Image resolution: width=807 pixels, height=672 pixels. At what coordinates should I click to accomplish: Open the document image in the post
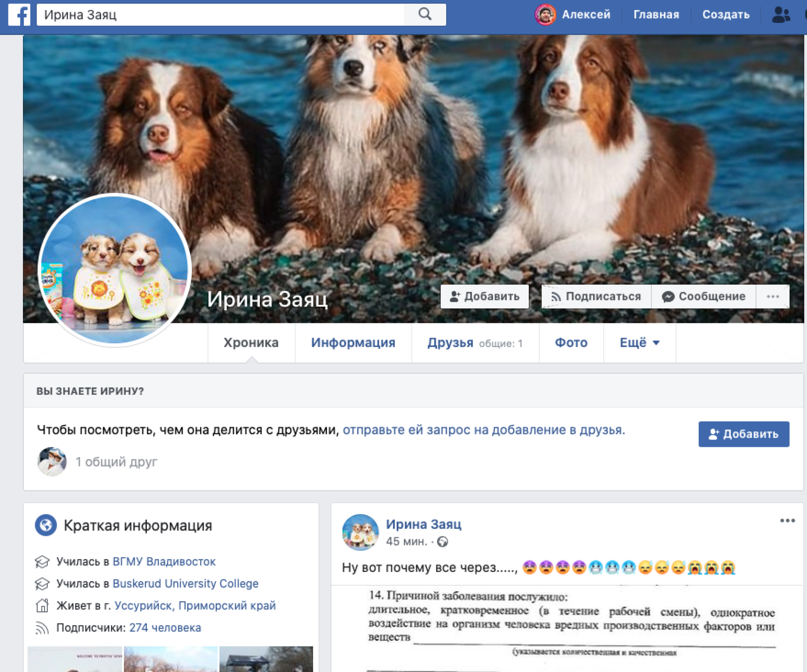coord(567,628)
